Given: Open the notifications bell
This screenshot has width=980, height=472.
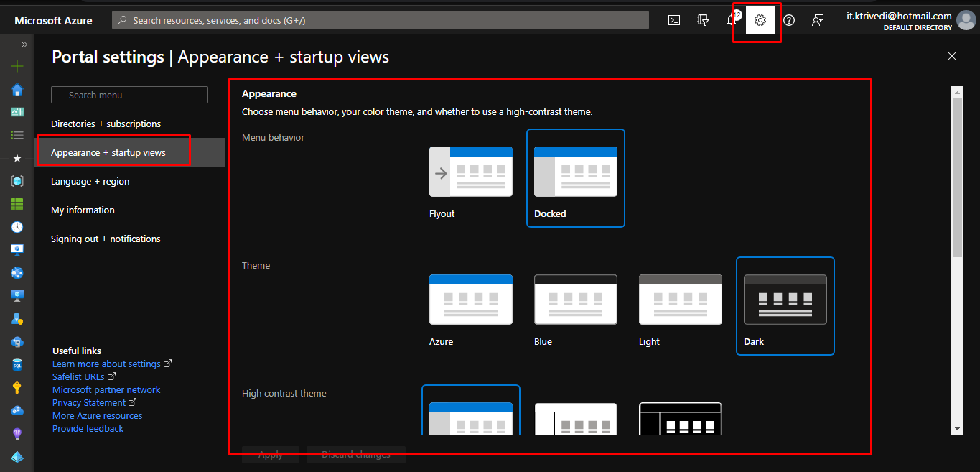Looking at the screenshot, I should click(732, 20).
